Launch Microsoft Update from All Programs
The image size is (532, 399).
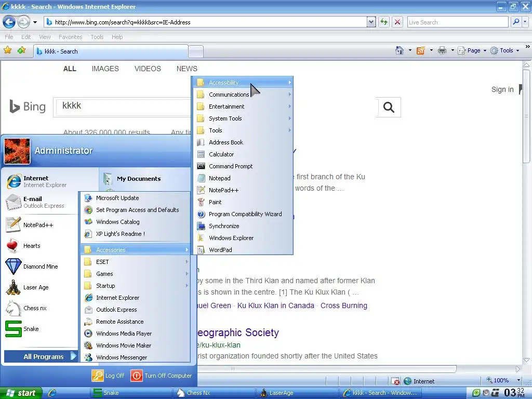135,198
